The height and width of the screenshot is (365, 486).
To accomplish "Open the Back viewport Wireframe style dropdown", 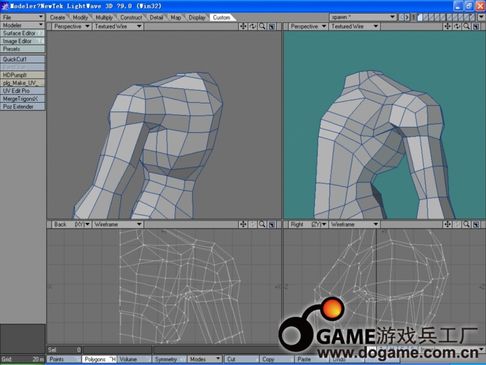I will (x=118, y=224).
